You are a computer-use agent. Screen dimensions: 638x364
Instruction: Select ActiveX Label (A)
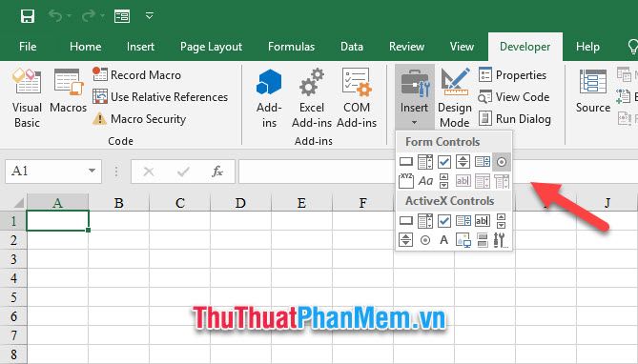[443, 240]
